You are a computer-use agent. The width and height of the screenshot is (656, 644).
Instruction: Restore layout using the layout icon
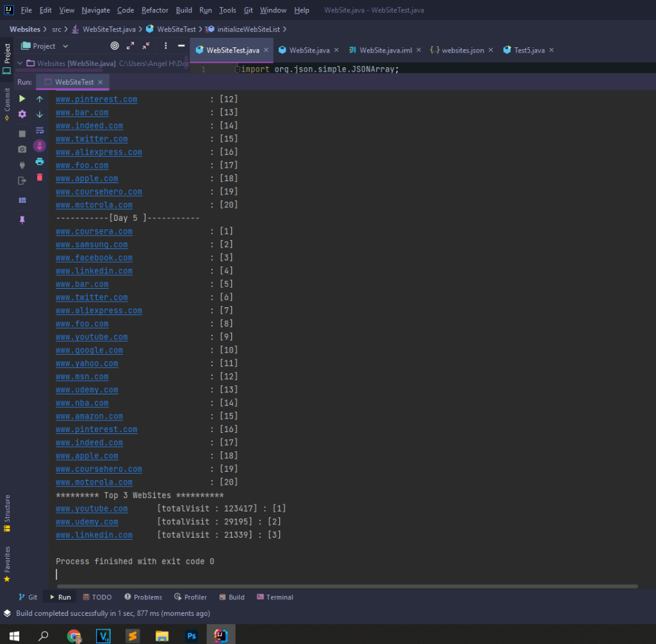tap(22, 200)
